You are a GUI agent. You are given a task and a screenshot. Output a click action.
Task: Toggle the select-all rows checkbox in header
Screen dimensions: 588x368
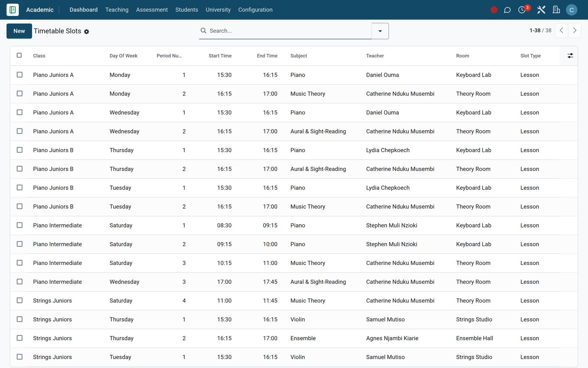[x=19, y=55]
